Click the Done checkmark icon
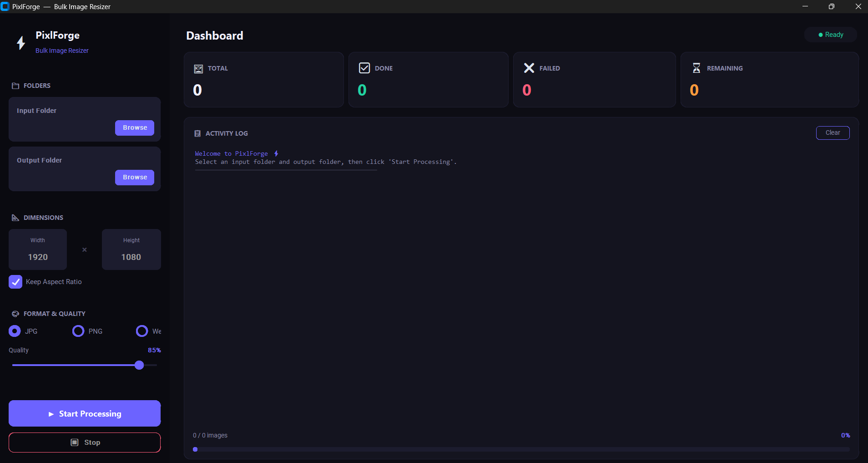 tap(364, 68)
